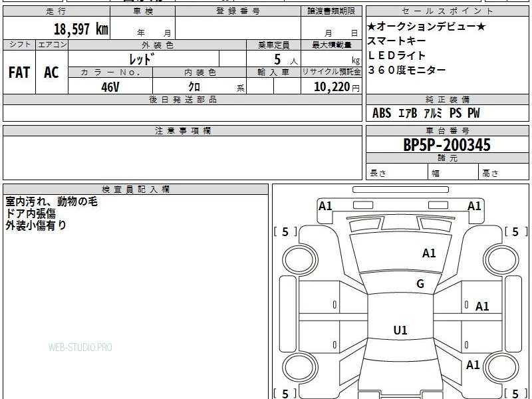Click the 輸入車 header
Screen dimensions: 532x399
point(273,72)
